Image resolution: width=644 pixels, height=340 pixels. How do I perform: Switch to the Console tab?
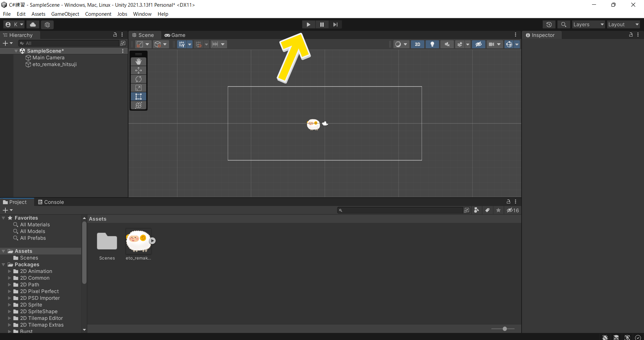[51, 202]
